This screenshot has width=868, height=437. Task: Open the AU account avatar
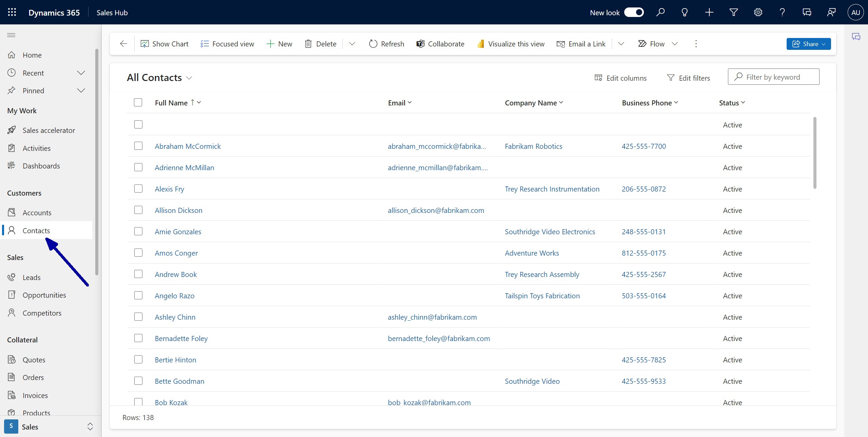[855, 13]
